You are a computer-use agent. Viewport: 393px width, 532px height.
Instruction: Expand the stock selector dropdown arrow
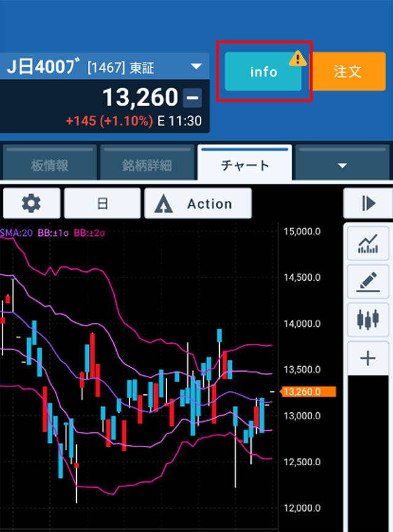tap(196, 67)
